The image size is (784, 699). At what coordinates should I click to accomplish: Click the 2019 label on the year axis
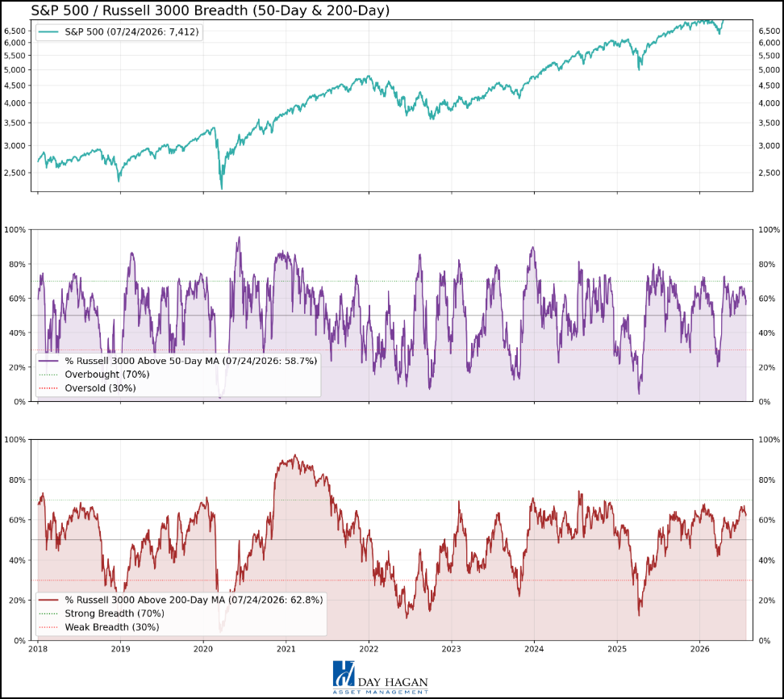[x=120, y=650]
